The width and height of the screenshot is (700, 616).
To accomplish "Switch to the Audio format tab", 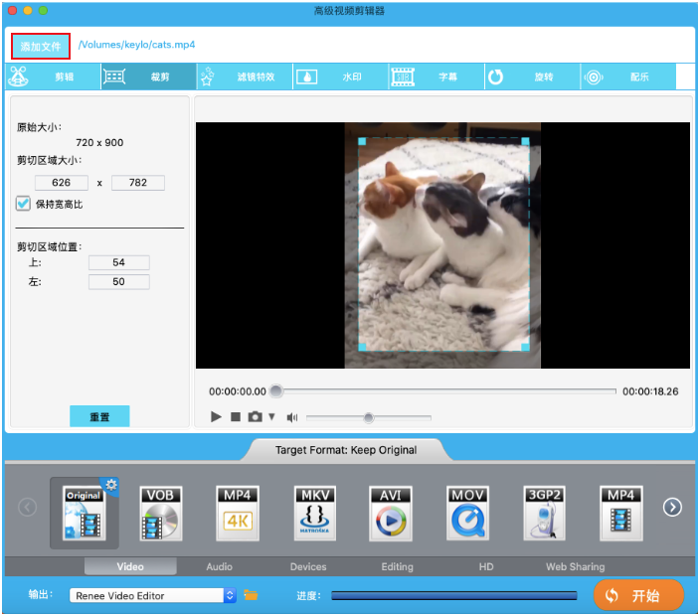I will [x=219, y=566].
